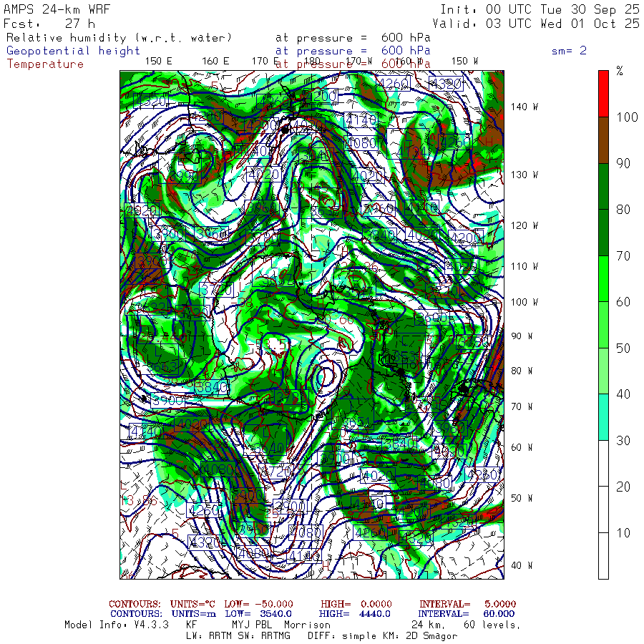644x644 pixels.
Task: Select the '10' tick label on the colorbar
Action: (x=625, y=533)
